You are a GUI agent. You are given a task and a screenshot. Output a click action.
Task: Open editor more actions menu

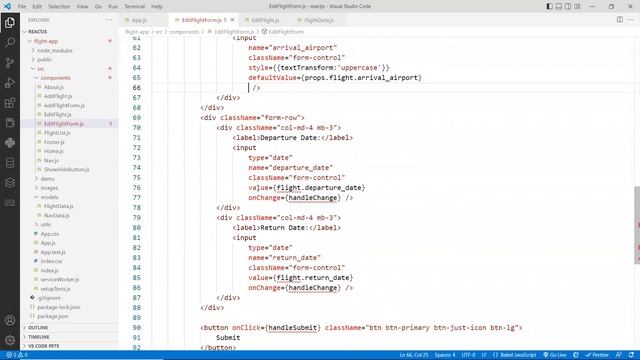[x=631, y=20]
